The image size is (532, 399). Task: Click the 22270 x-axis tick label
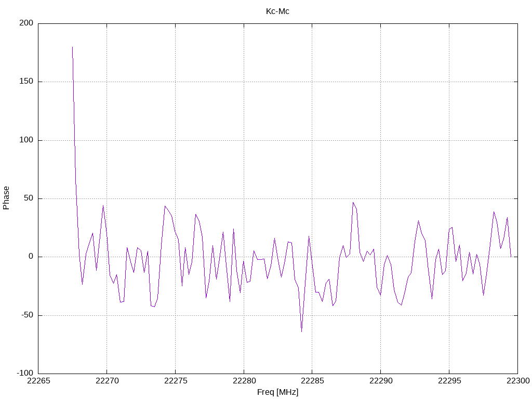(107, 381)
